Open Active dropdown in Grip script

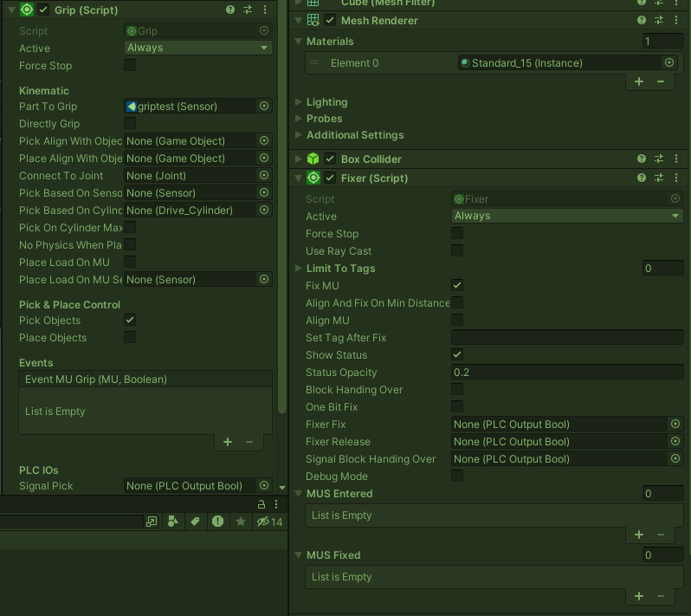pyautogui.click(x=198, y=48)
